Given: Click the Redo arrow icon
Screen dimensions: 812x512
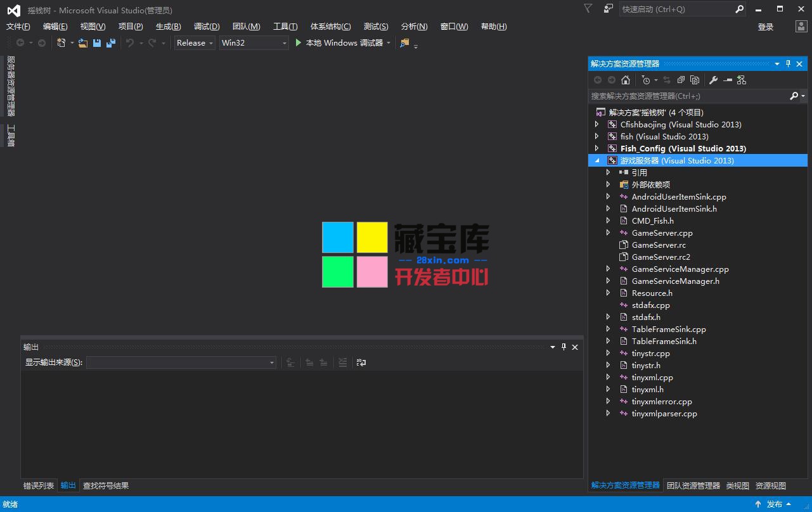Looking at the screenshot, I should [152, 43].
